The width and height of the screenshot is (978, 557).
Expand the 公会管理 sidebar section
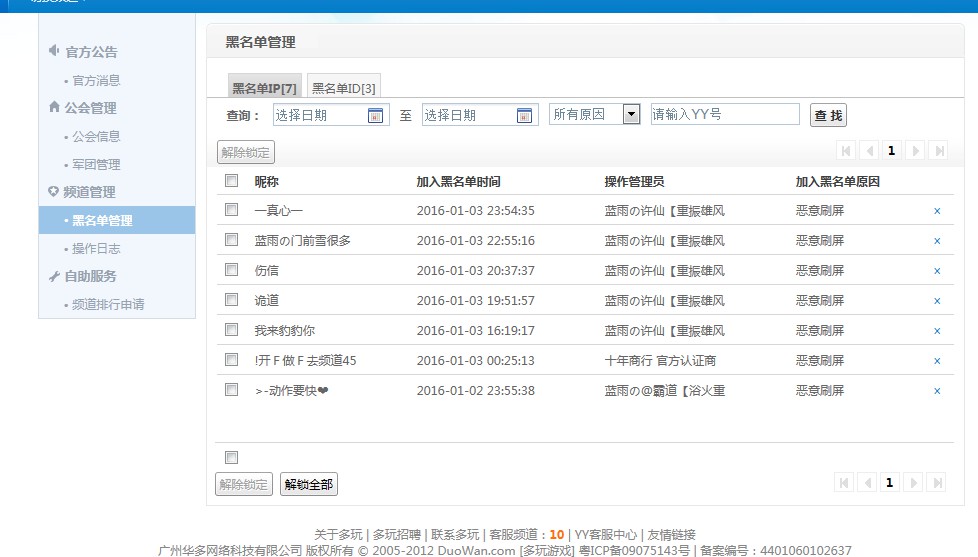click(89, 108)
